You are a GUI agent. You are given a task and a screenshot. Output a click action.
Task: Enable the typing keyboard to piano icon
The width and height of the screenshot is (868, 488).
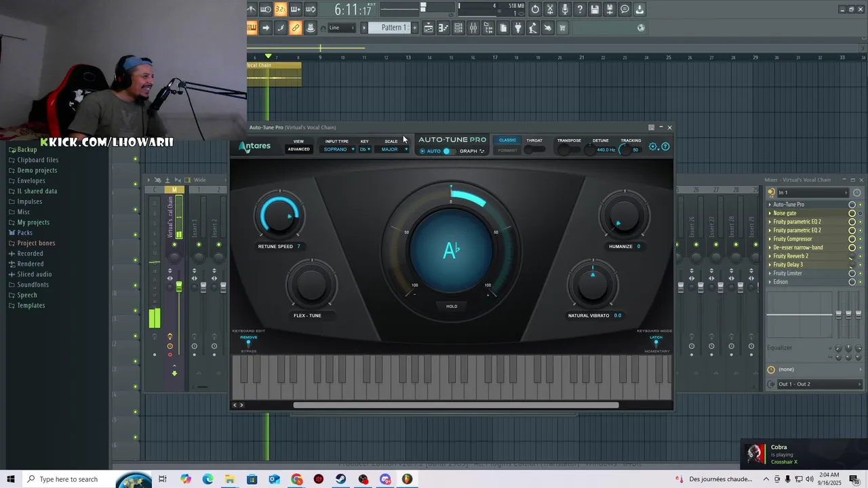252,28
